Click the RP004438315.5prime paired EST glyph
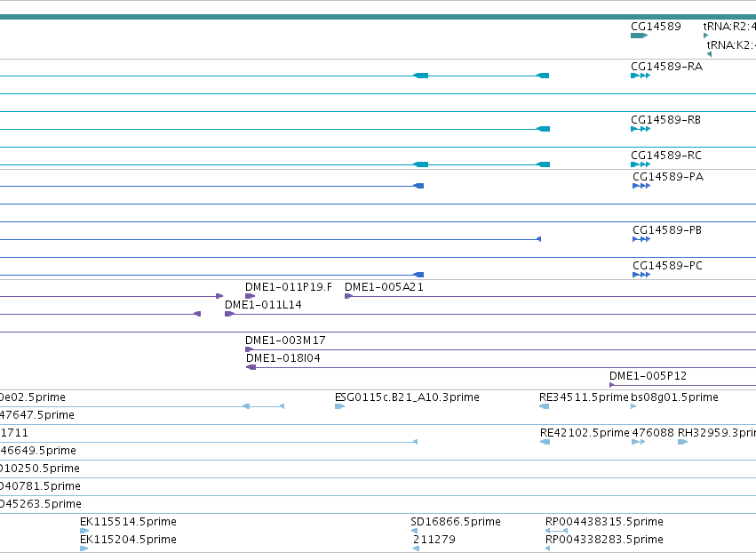This screenshot has width=756, height=553. click(x=556, y=531)
